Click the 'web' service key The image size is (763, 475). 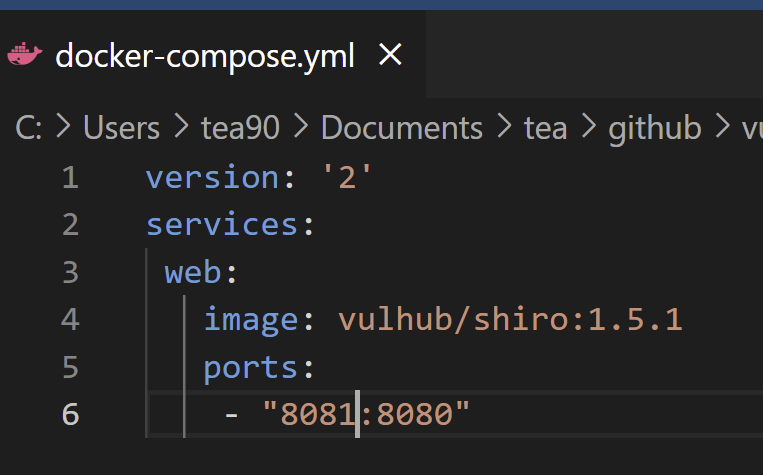tap(193, 272)
